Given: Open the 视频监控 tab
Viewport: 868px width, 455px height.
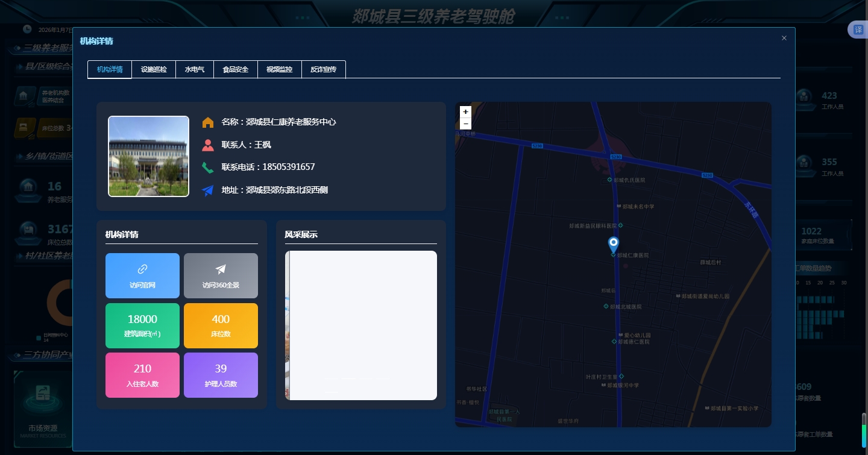Looking at the screenshot, I should pyautogui.click(x=279, y=69).
